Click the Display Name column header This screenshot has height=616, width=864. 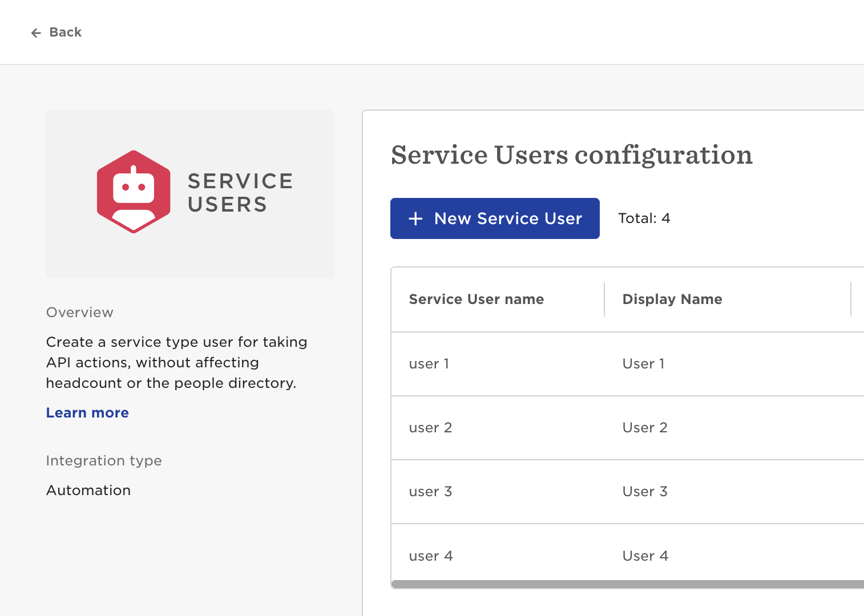tap(672, 299)
